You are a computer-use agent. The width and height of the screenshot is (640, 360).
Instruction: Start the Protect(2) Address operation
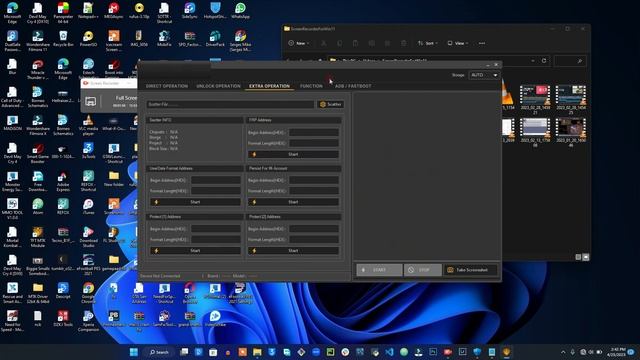pyautogui.click(x=293, y=251)
